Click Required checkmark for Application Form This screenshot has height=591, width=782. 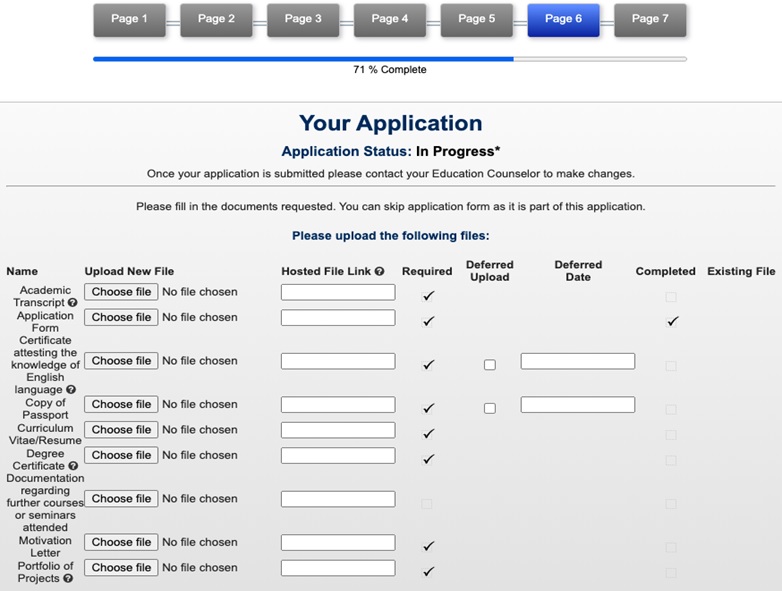[x=427, y=322]
